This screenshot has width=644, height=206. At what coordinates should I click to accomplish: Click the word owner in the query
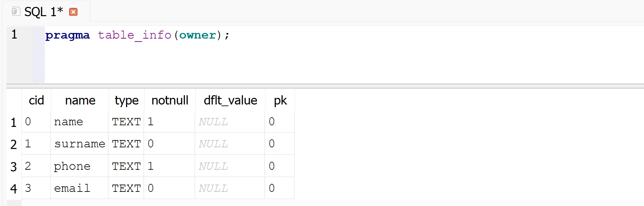[x=198, y=35]
